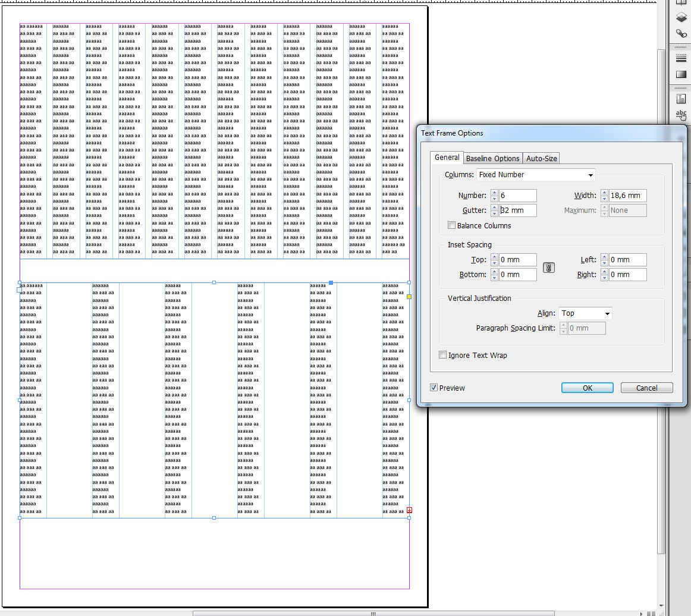This screenshot has width=691, height=616.
Task: Click the Number input field showing 6
Action: click(x=518, y=196)
